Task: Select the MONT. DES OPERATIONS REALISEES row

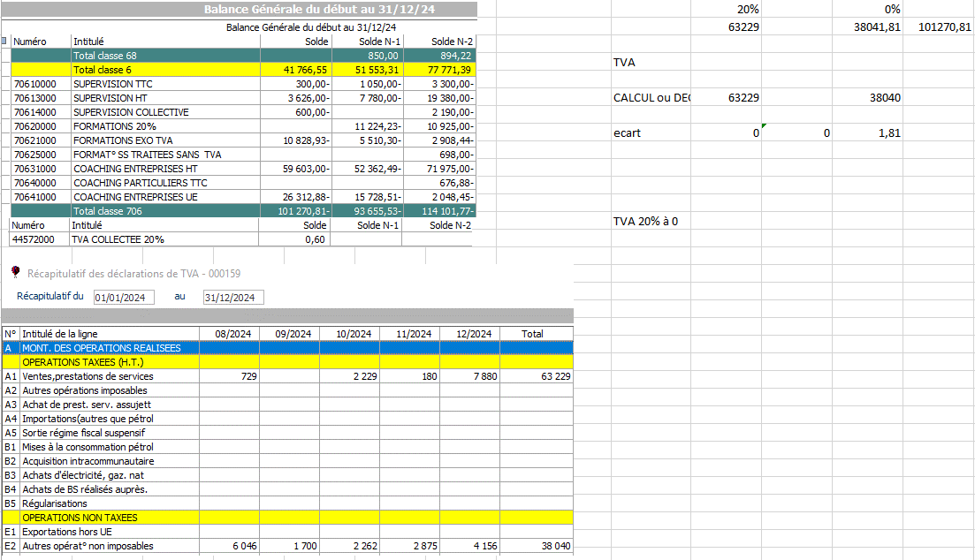Action: (287, 348)
